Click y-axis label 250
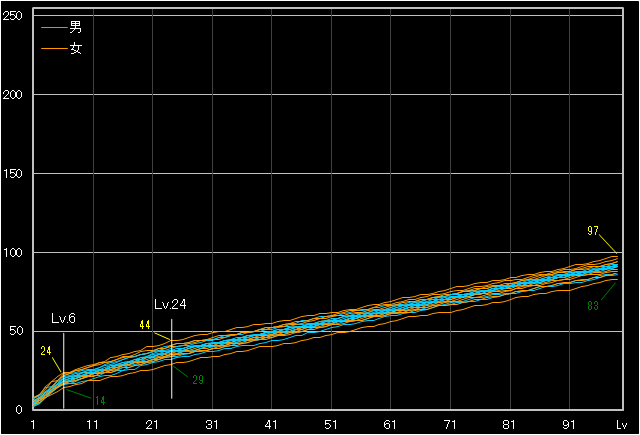 12,16
